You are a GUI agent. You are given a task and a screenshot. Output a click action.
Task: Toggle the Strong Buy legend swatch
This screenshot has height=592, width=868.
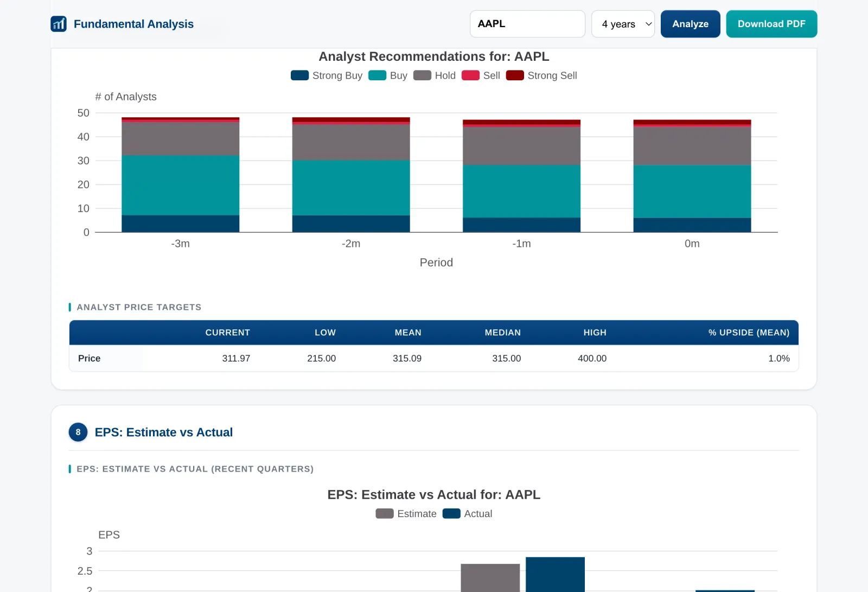[299, 75]
